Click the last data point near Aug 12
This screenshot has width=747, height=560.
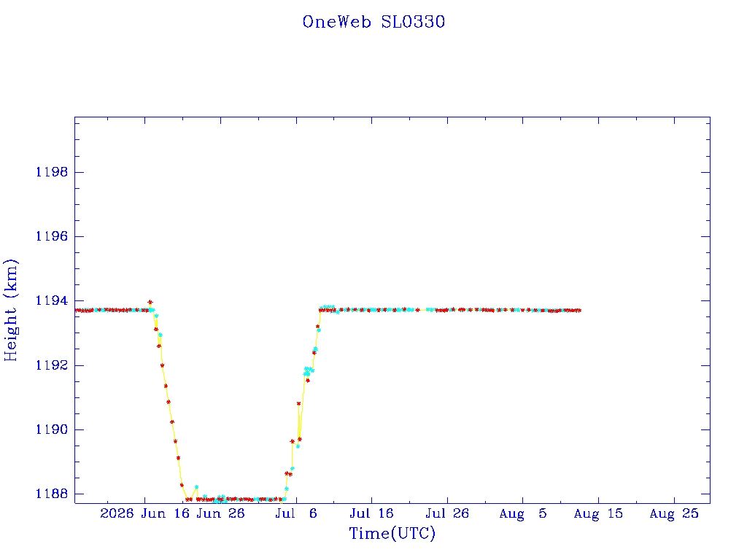(x=578, y=311)
